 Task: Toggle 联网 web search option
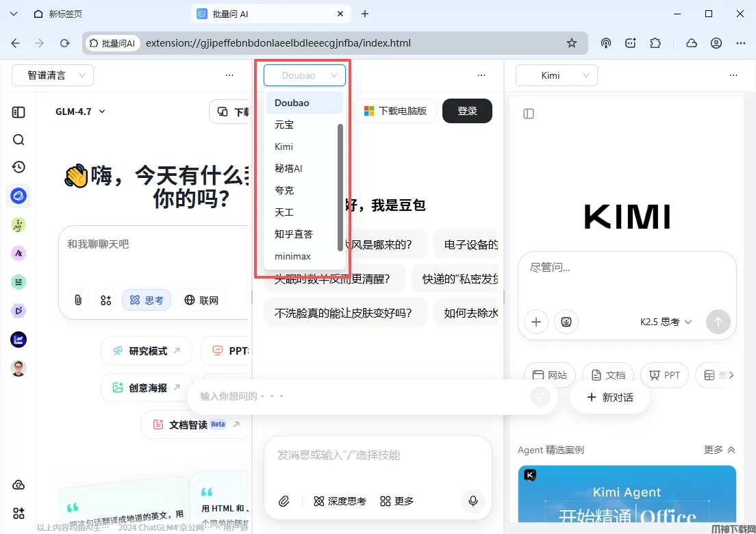click(x=202, y=300)
